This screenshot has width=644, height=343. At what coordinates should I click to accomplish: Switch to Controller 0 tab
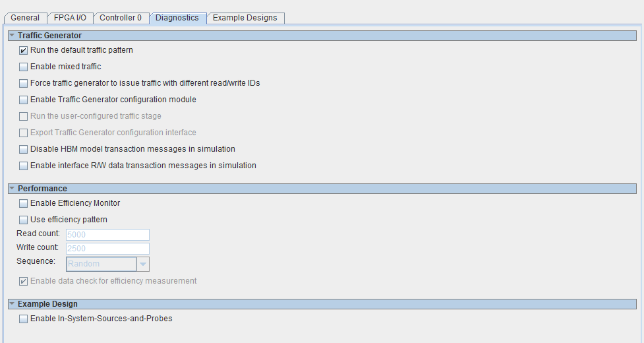[x=121, y=18]
